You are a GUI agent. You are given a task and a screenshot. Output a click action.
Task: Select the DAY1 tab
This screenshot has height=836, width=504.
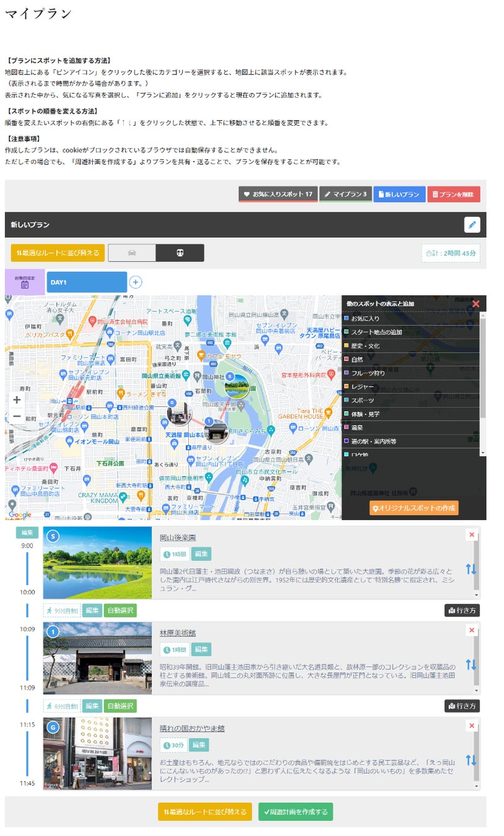coord(87,282)
